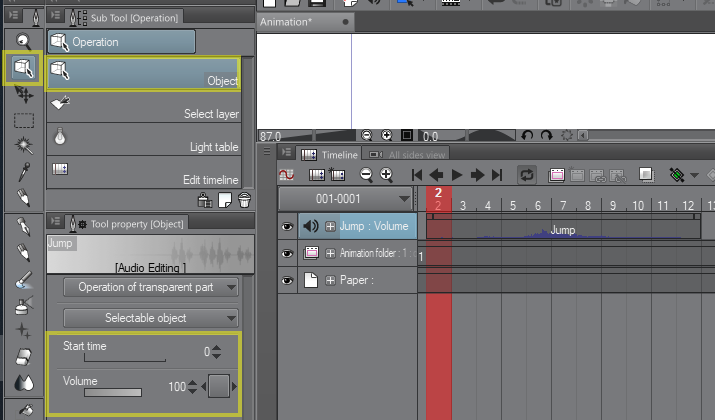Enable onion skin icon

pyautogui.click(x=646, y=175)
